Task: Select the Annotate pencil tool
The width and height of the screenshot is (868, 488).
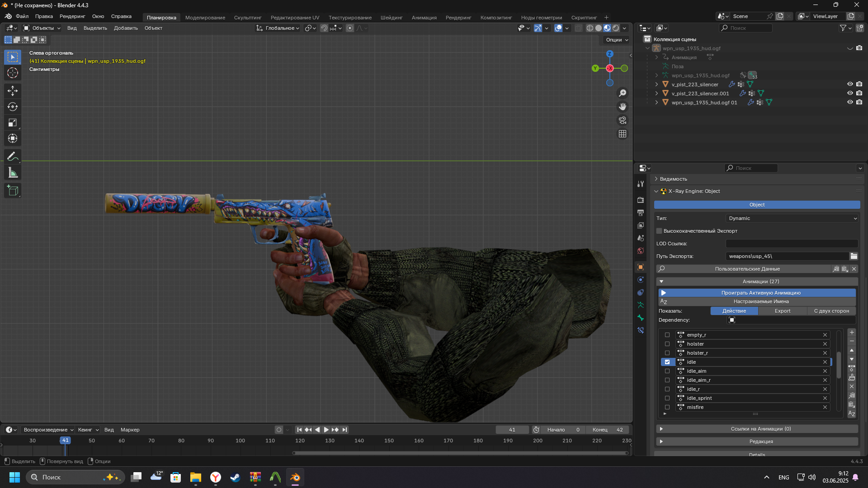Action: click(x=13, y=156)
